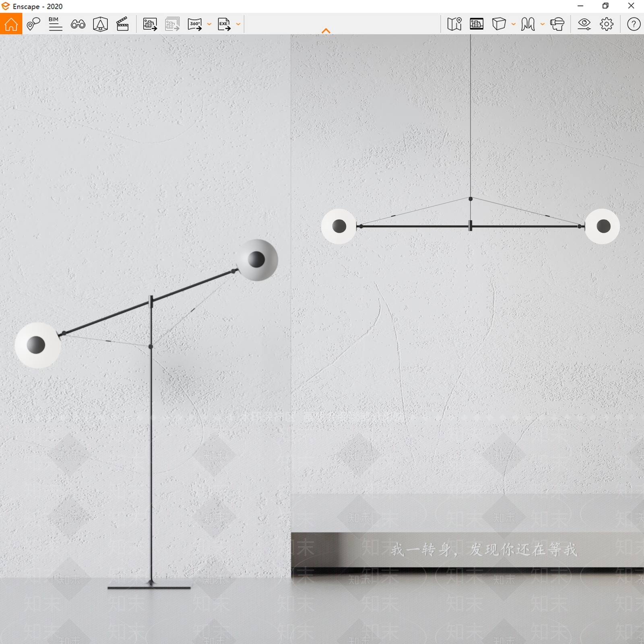Minimize the Enscape window

point(580,6)
